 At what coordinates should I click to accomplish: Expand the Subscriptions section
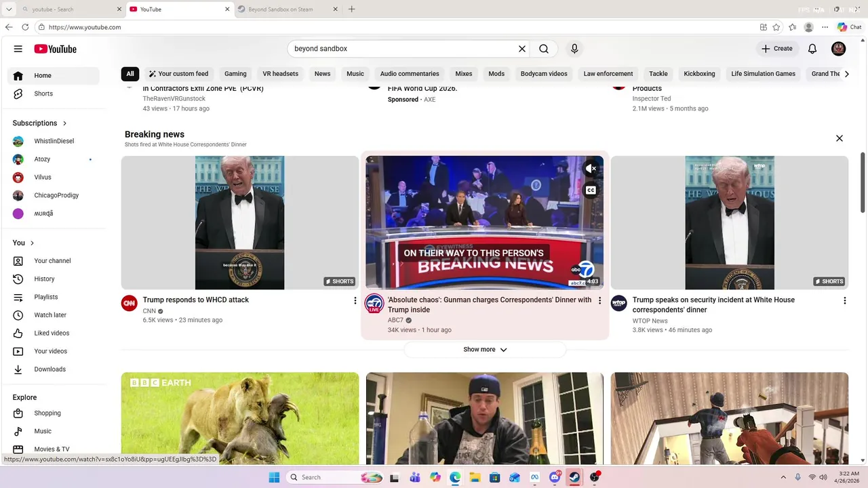[40, 123]
